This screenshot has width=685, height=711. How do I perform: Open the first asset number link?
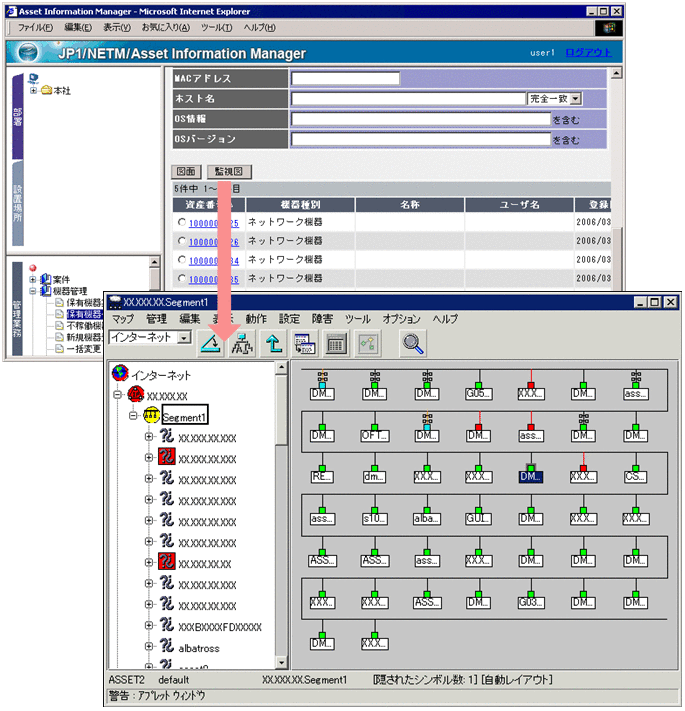click(214, 223)
